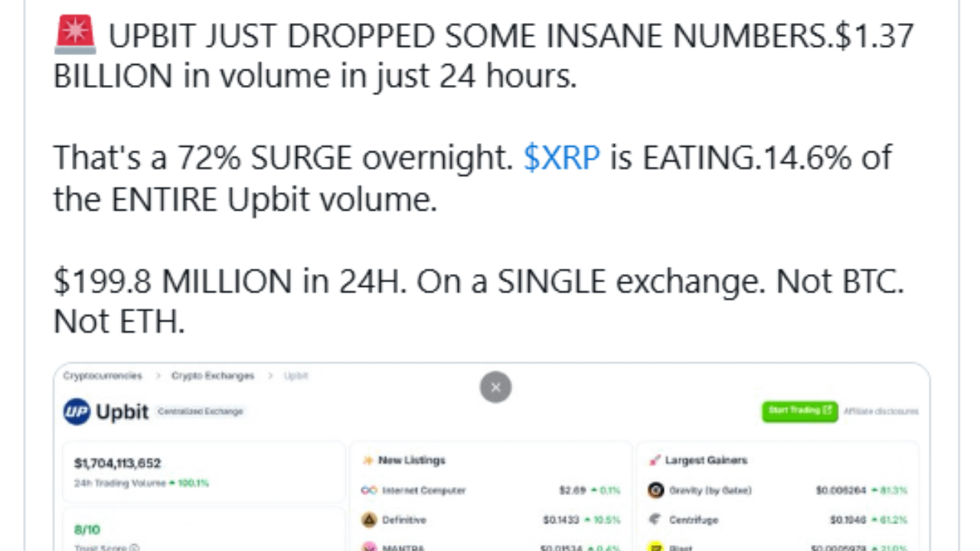Select the Crypto Exchanges breadcrumb

point(213,376)
